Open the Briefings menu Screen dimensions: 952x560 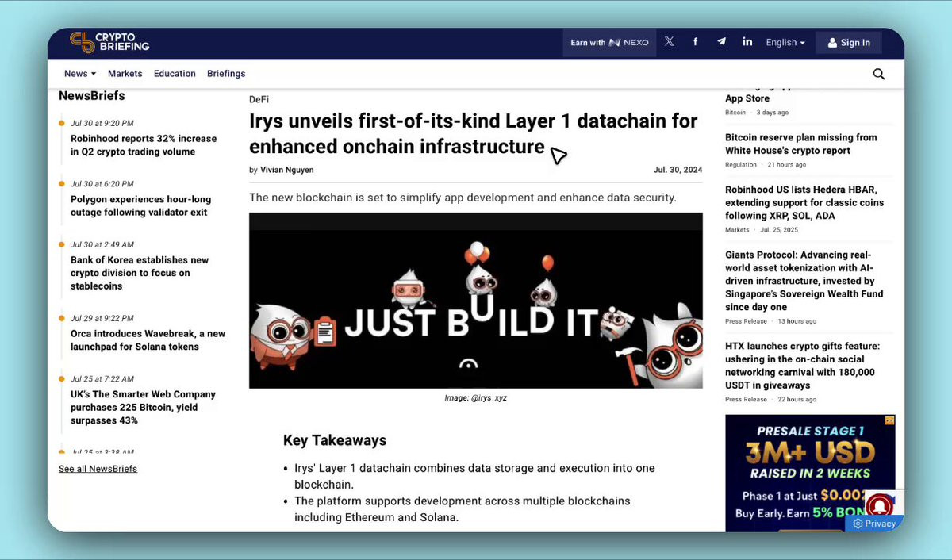point(226,74)
